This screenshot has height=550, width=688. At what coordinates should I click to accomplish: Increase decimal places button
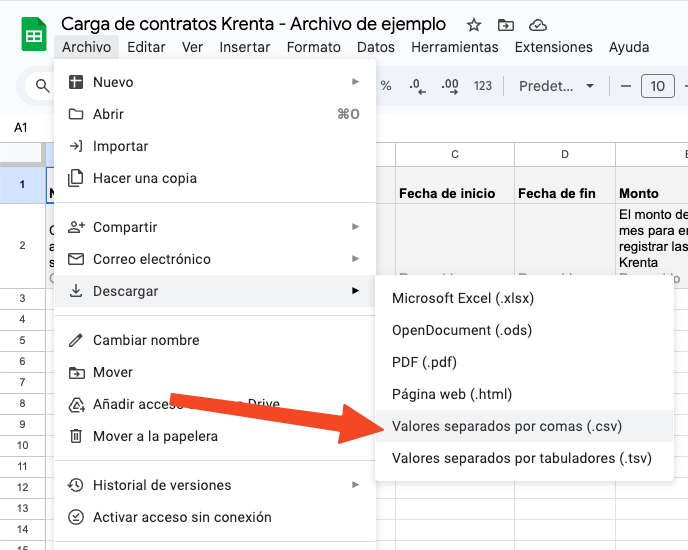[450, 86]
